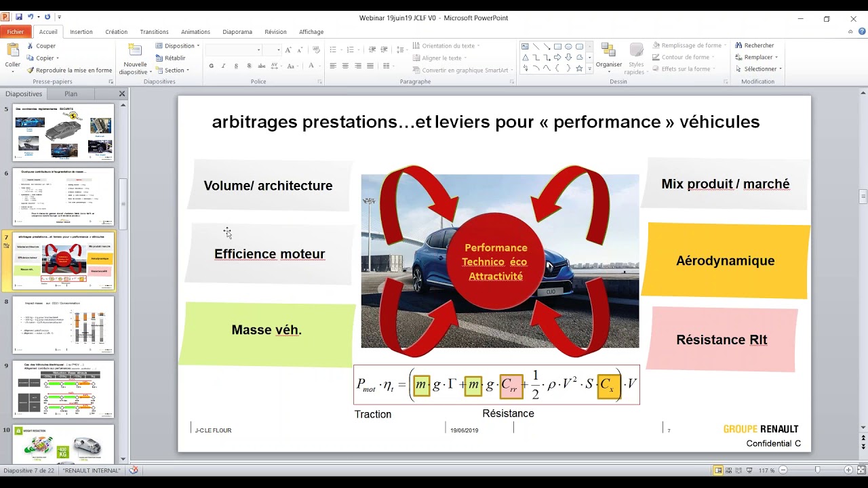Image resolution: width=868 pixels, height=488 pixels.
Task: Click zoom out minus button
Action: click(x=783, y=470)
